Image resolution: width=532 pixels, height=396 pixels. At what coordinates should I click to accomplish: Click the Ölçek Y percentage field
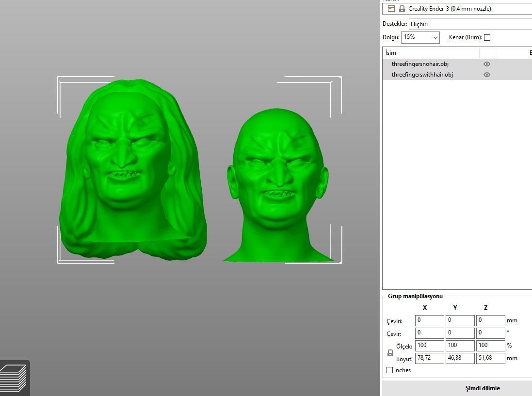(x=460, y=346)
